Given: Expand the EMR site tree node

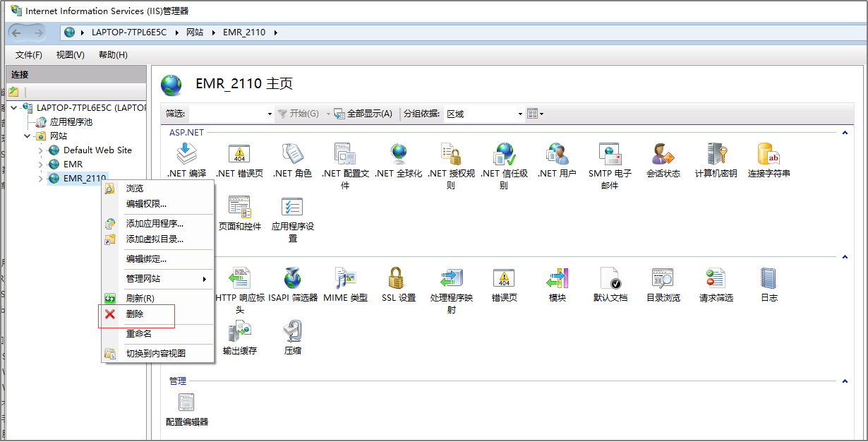Looking at the screenshot, I should point(41,165).
